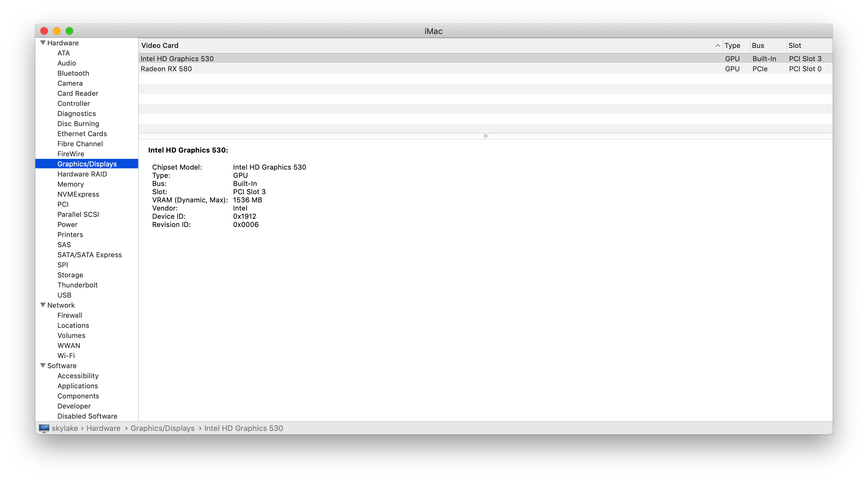Open the Bluetooth hardware section
Screen dimensions: 868x481
point(73,73)
